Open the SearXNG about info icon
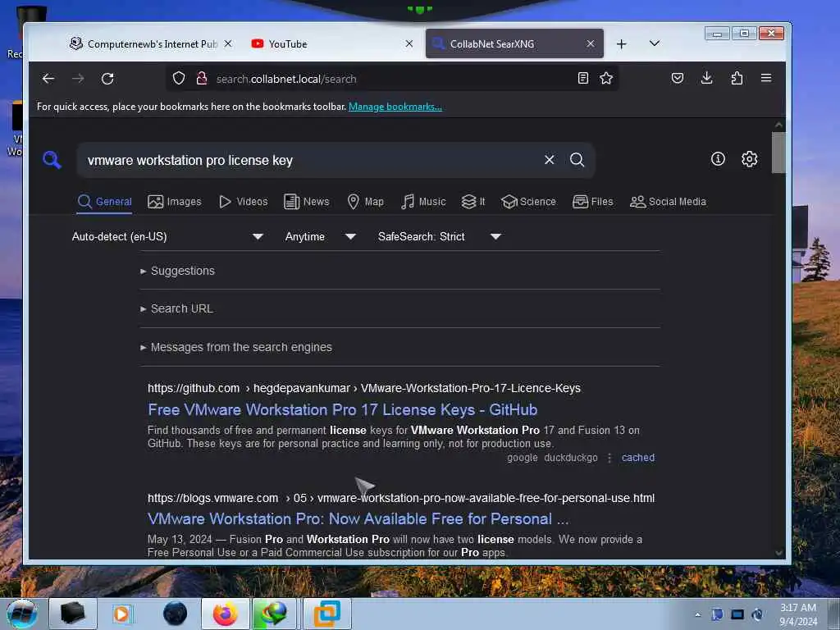Screen dimensions: 840x630 click(718, 159)
